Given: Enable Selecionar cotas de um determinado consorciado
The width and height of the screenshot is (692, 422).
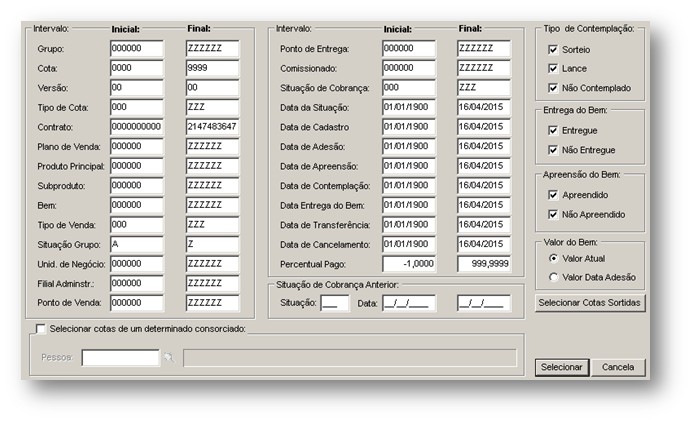Looking at the screenshot, I should [41, 329].
